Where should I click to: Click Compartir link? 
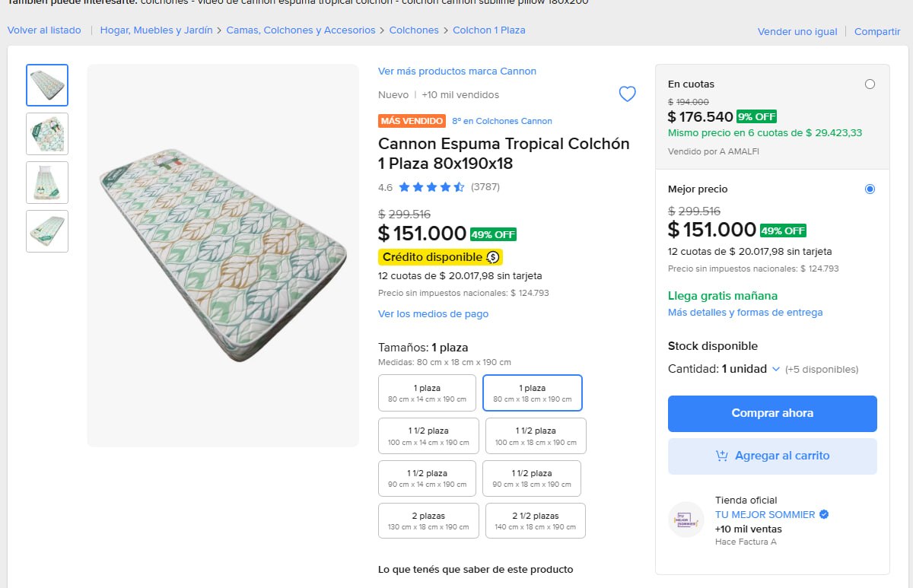coord(877,32)
